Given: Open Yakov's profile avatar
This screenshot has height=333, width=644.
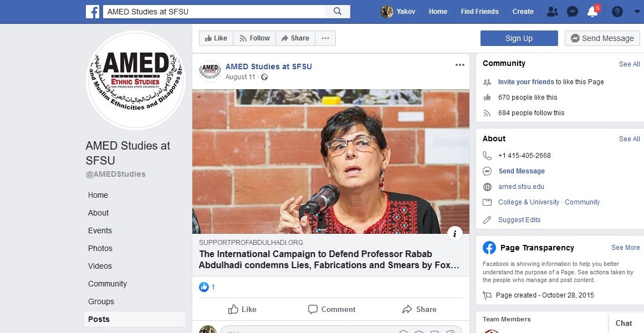Looking at the screenshot, I should click(386, 12).
